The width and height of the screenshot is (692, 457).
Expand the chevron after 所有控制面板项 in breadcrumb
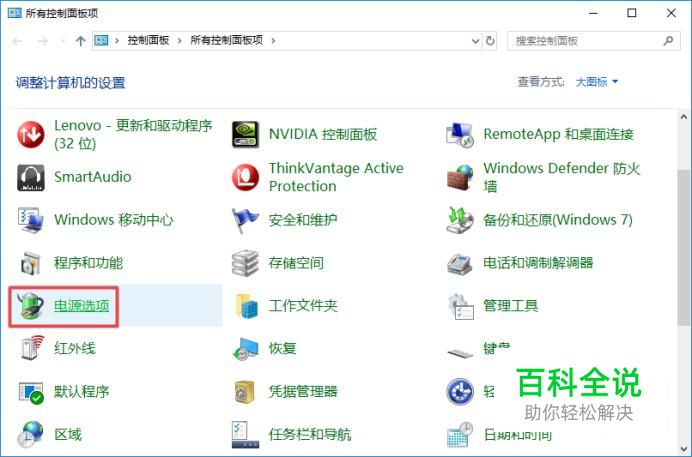point(274,41)
